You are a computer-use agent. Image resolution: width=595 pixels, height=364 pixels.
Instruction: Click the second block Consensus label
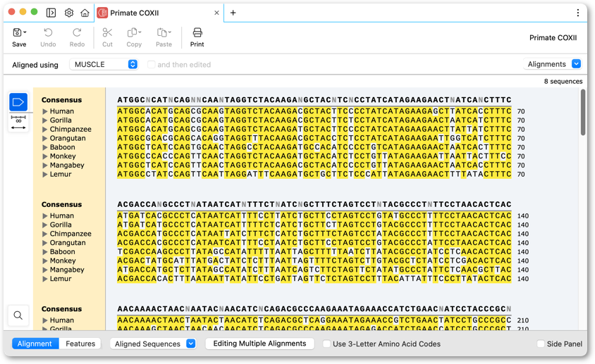61,205
